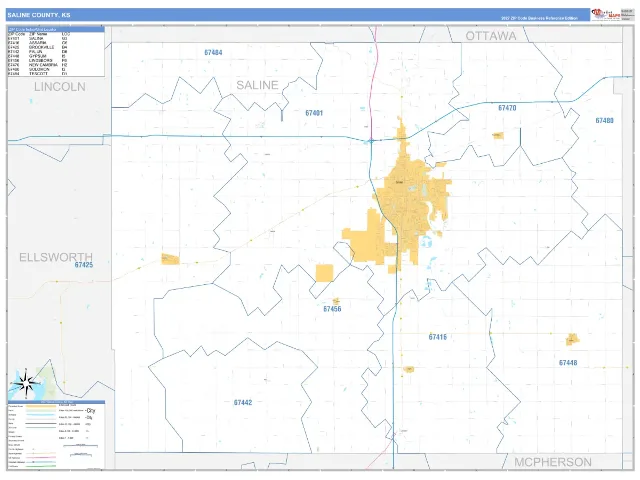Select the 67425 ZIP code label
The image size is (640, 480).
pyautogui.click(x=84, y=265)
